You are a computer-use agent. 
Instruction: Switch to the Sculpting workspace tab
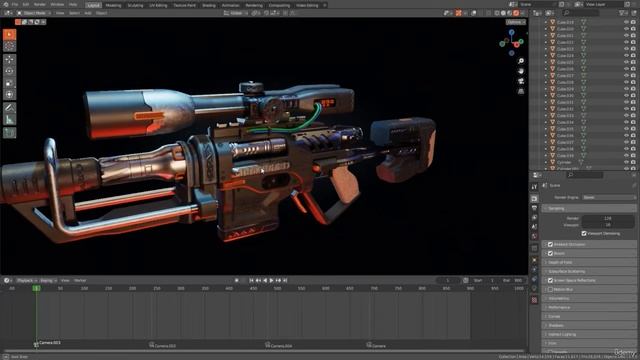(x=135, y=5)
